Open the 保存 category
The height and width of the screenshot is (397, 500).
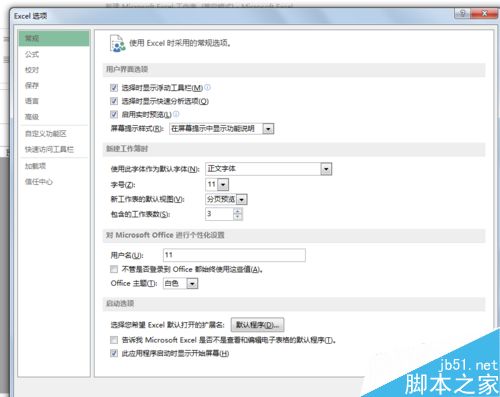point(54,86)
